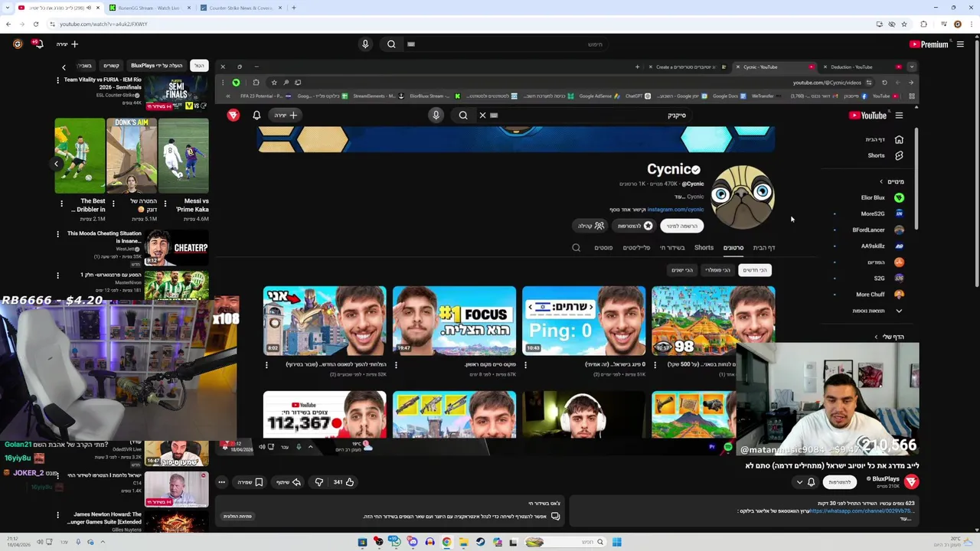This screenshot has height=551, width=980.
Task: Show previous shorts with the shelf arrow
Action: [56, 163]
